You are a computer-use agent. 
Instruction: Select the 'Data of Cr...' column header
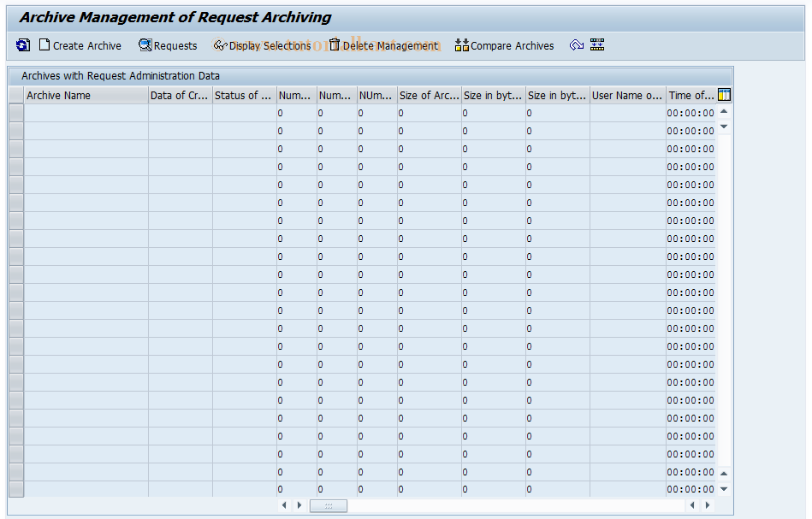pyautogui.click(x=181, y=95)
